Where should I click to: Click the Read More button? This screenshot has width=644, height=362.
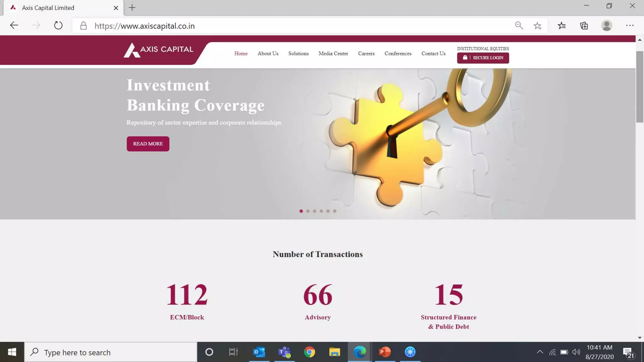pyautogui.click(x=148, y=144)
